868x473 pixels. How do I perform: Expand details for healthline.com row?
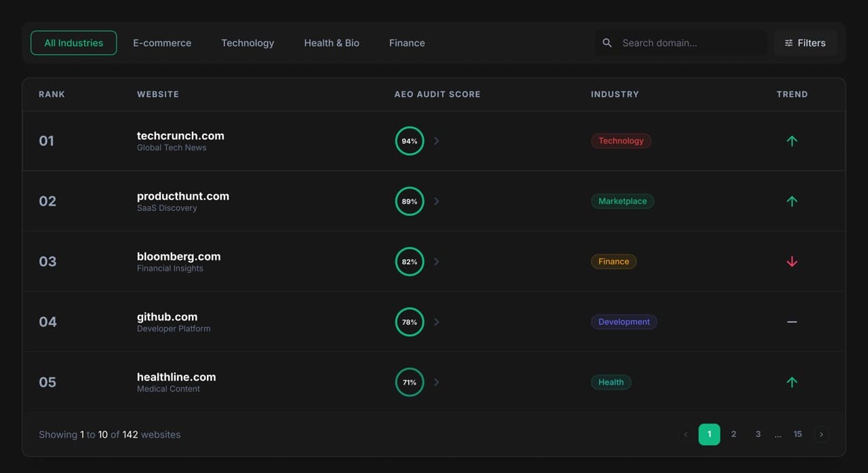click(436, 382)
